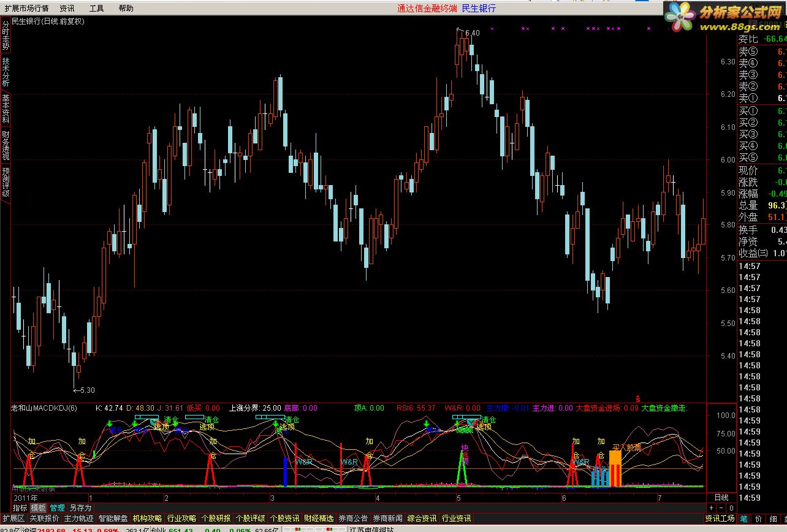Viewport: 787px width, 532px height.
Task: Click the 指标 button below the chart
Action: (x=20, y=508)
